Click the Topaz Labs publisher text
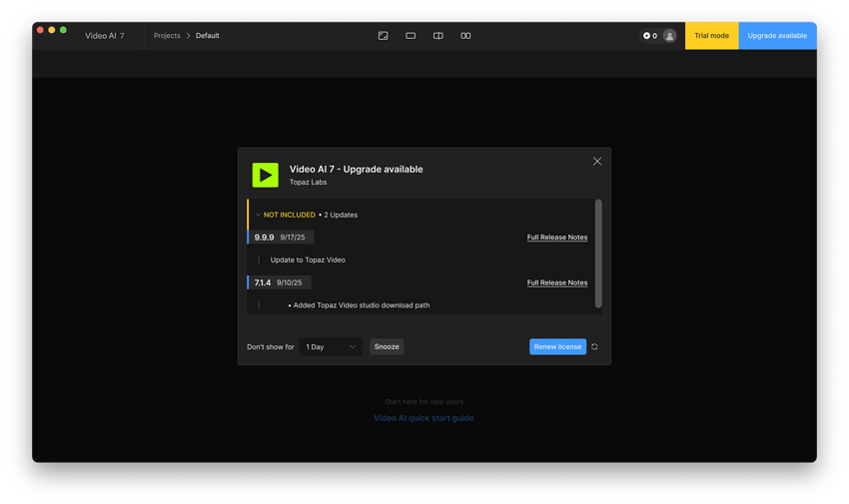This screenshot has height=504, width=849. point(308,183)
